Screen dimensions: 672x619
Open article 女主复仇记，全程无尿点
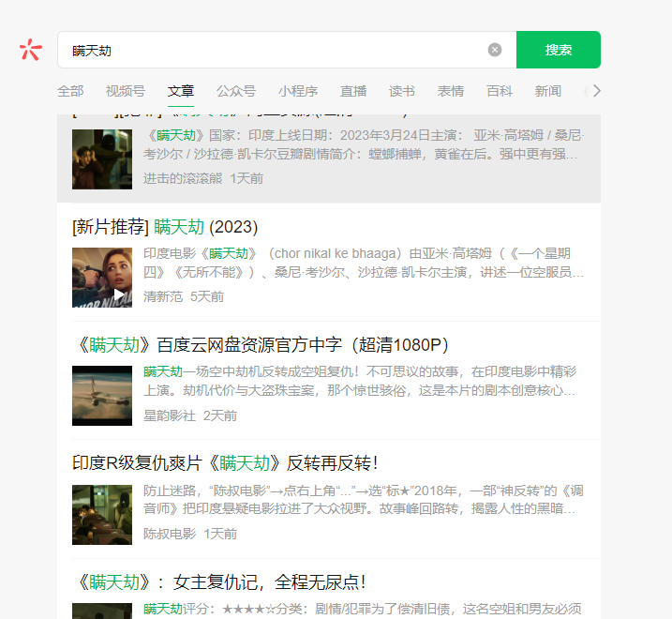tap(221, 582)
